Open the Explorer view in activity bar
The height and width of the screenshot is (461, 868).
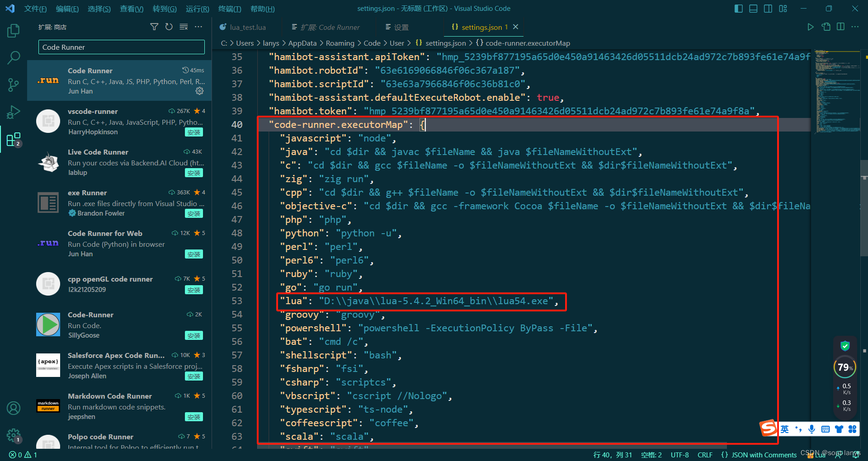tap(14, 31)
